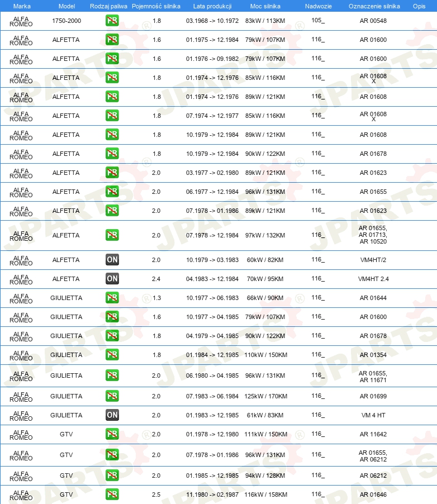Click petrol icon in Alfetta 03.1977 -> 02.1980 row
The height and width of the screenshot is (504, 437).
(112, 173)
